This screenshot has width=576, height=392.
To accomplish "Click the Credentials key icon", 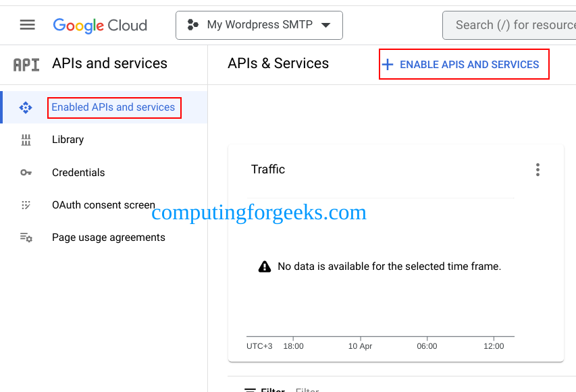I will 25,172.
